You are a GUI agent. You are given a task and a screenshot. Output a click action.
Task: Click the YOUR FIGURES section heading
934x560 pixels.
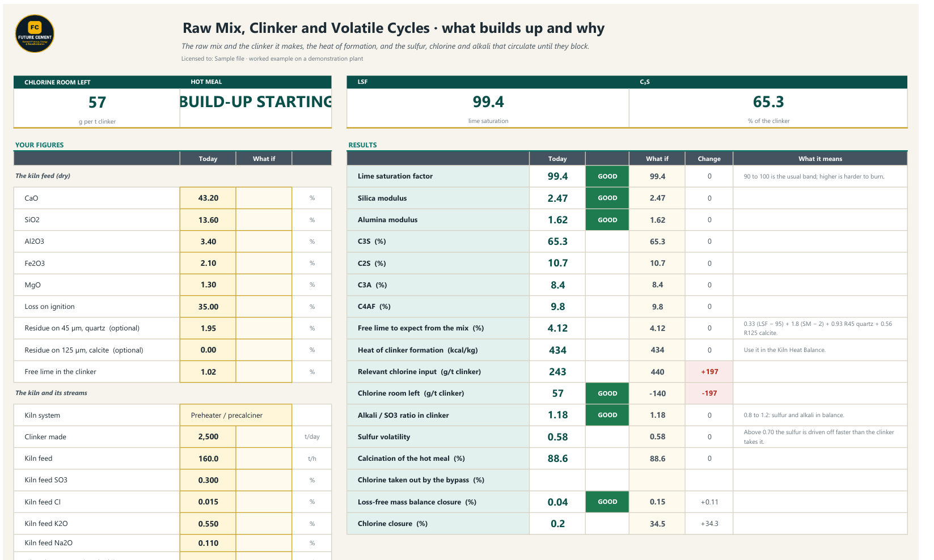pos(39,145)
